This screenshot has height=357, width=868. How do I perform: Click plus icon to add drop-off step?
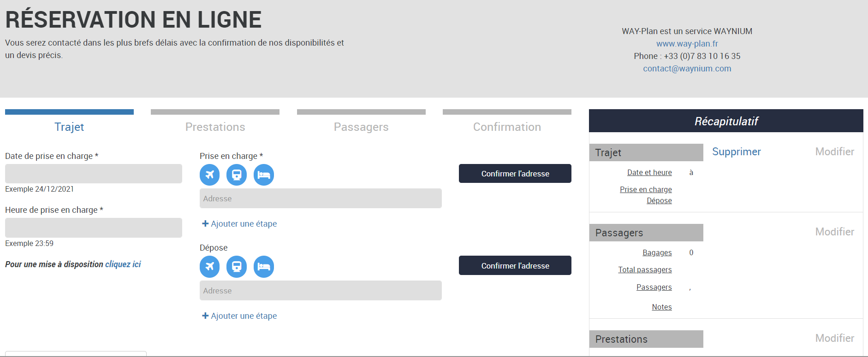[205, 316]
